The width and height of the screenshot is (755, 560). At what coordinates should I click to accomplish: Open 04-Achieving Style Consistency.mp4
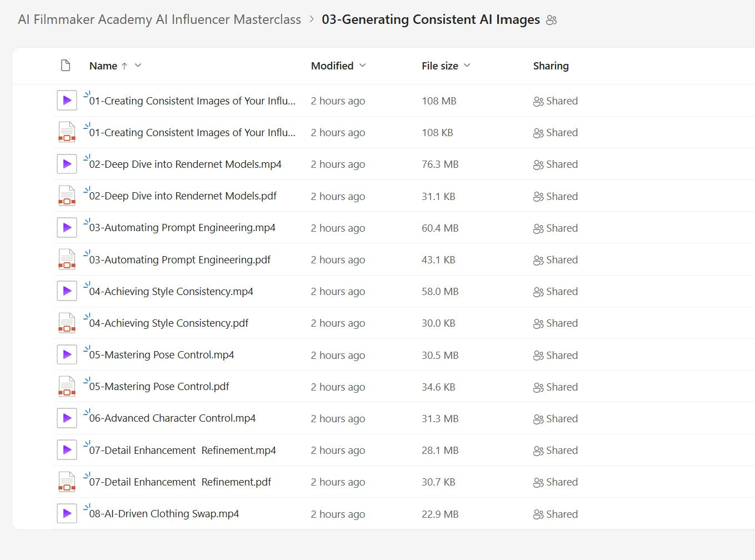click(x=171, y=292)
